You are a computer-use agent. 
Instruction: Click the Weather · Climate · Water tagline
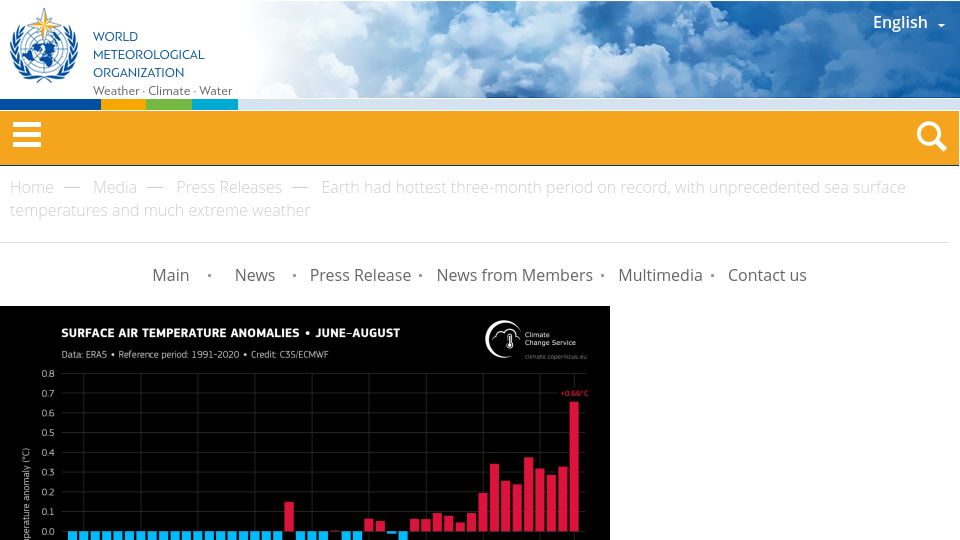coord(162,91)
